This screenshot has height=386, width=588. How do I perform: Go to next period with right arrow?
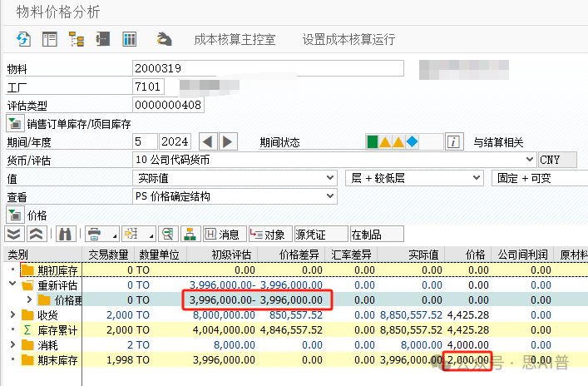(228, 141)
